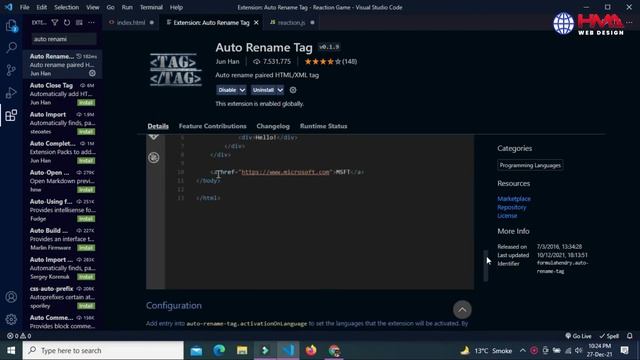Viewport: 640px width, 360px height.
Task: Open the License resource link
Action: click(x=507, y=216)
